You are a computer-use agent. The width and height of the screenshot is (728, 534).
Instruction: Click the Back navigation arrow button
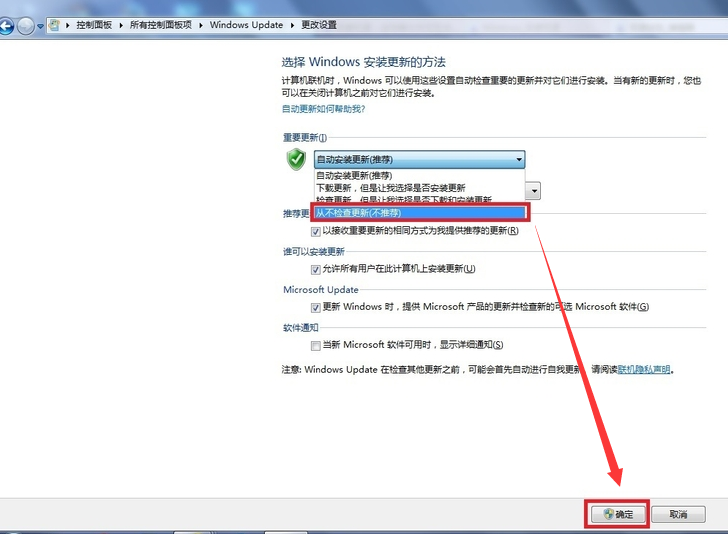pos(6,26)
